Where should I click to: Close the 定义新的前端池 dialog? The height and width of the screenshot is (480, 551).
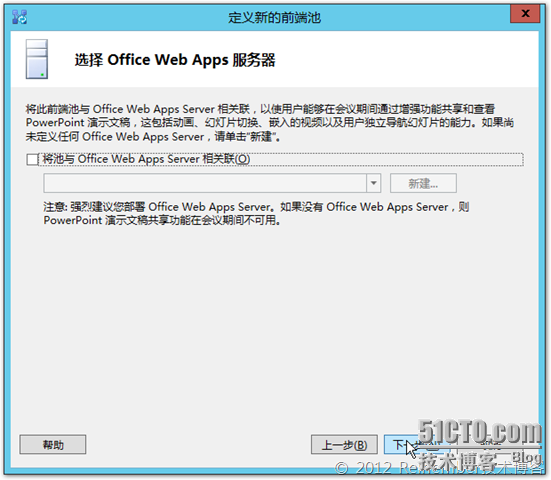coord(525,14)
